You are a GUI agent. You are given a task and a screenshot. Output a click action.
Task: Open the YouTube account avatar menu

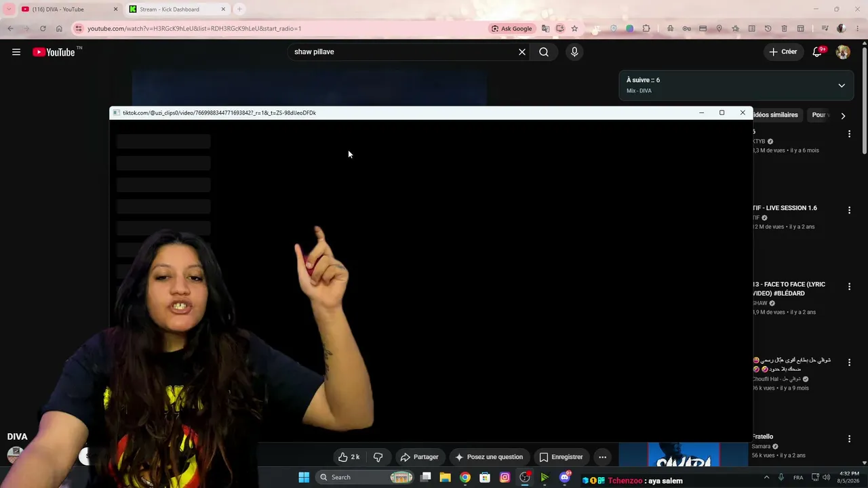[843, 52]
